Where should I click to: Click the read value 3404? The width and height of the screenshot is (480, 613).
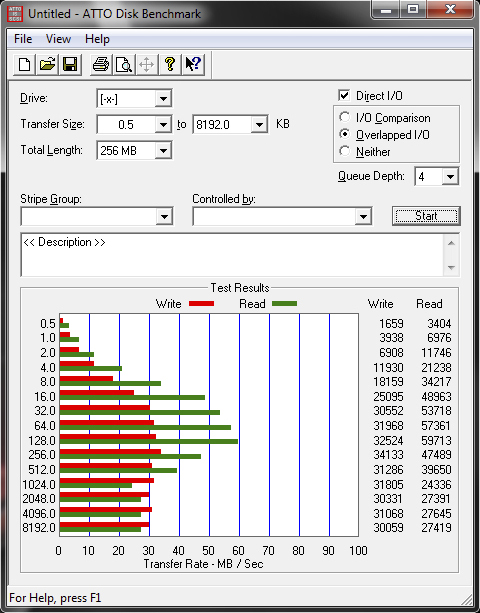(x=439, y=324)
